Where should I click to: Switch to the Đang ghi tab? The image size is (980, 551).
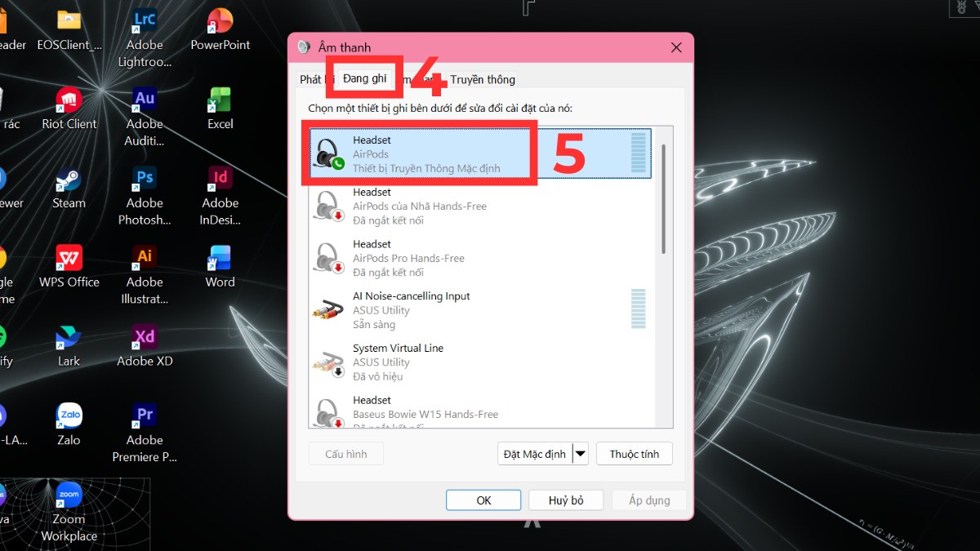click(364, 78)
